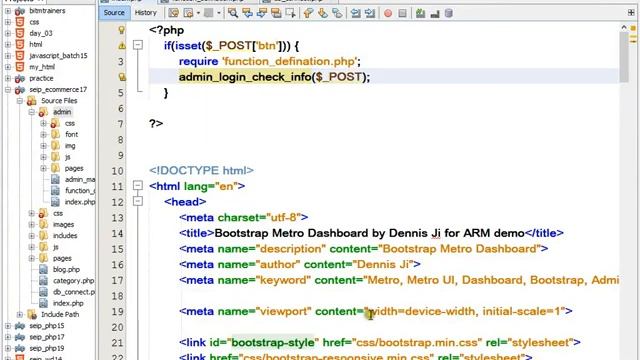Switch to the History view

pos(145,13)
